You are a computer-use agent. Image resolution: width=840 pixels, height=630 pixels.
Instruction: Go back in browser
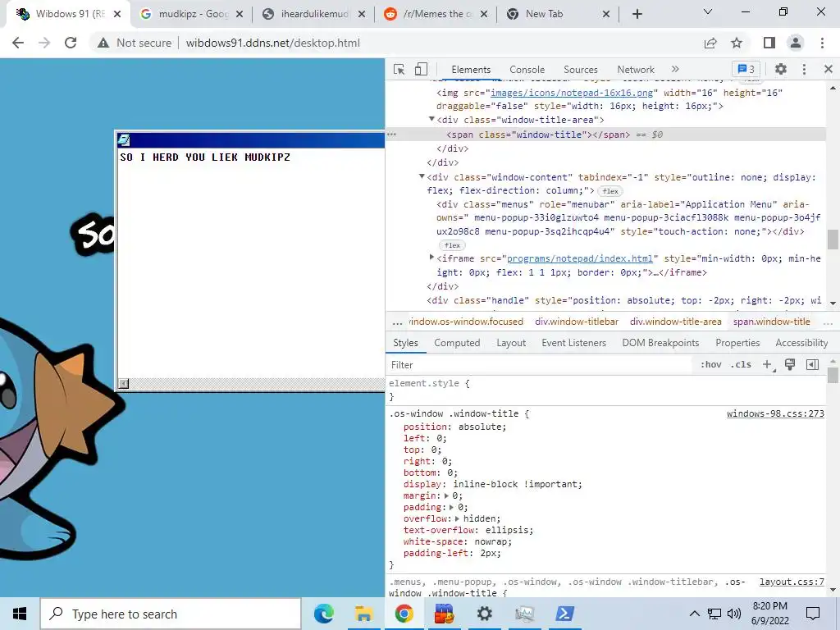tap(18, 43)
